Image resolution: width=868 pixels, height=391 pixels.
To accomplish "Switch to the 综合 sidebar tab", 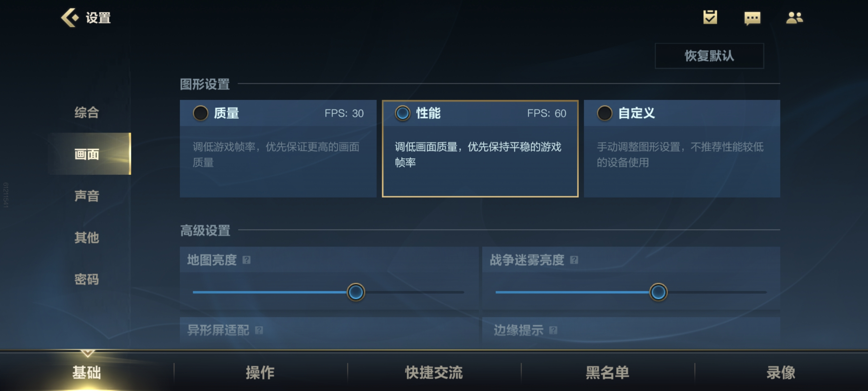I will pos(87,113).
